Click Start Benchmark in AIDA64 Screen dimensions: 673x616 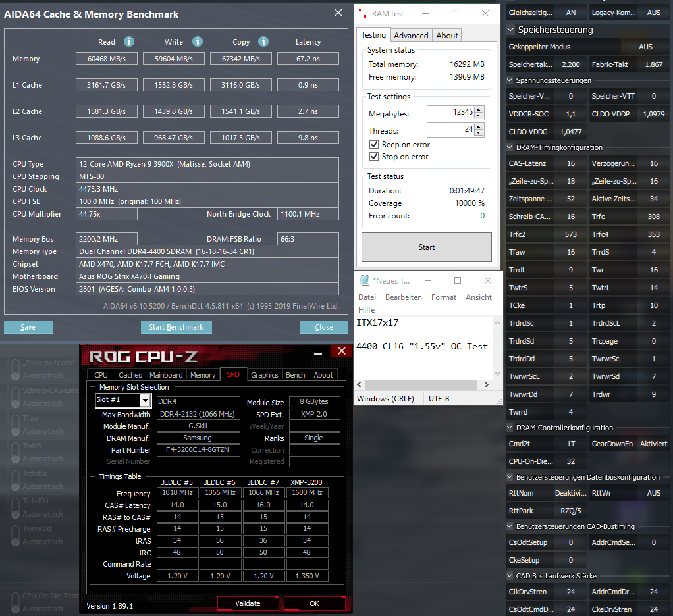176,327
